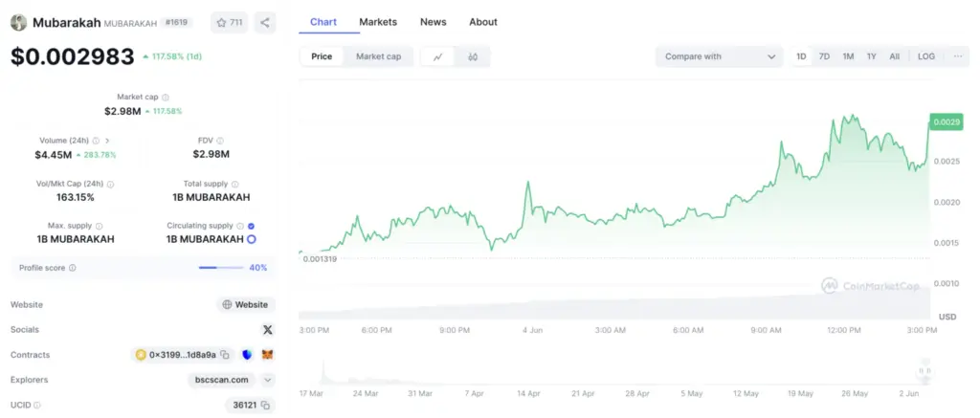Expand the explorers dropdown chevron
Screen dimensions: 980x418
click(x=268, y=380)
